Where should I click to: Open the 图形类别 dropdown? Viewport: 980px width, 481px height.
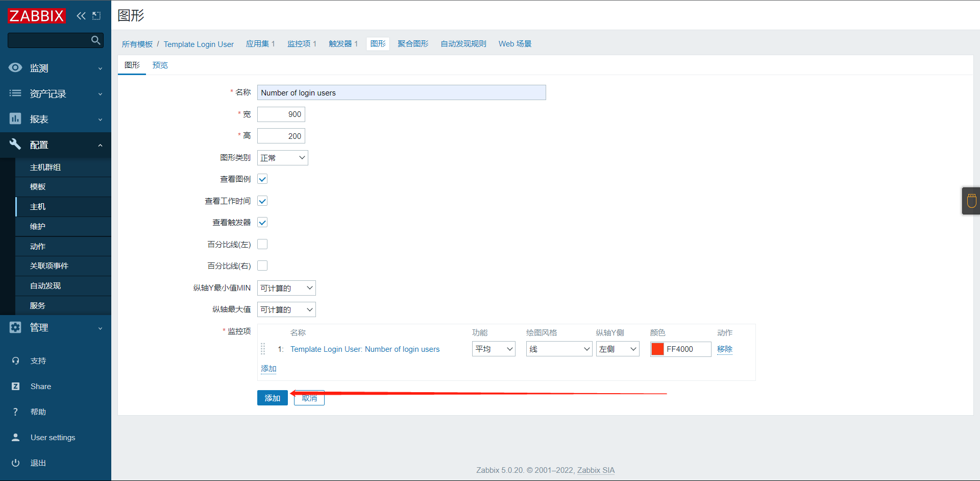[x=283, y=158]
